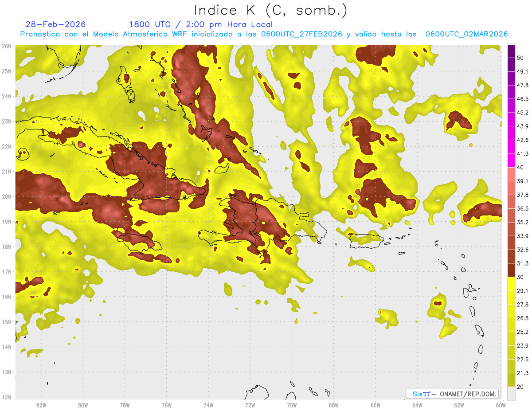Click the colorbar value '41.3'
The width and height of the screenshot is (532, 411).
tap(523, 154)
